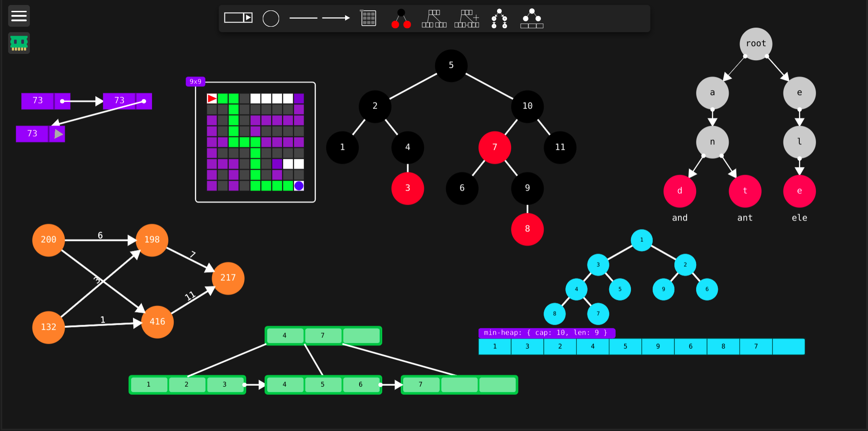Open the hamburger menu
Viewport: 868px width, 431px height.
[19, 16]
